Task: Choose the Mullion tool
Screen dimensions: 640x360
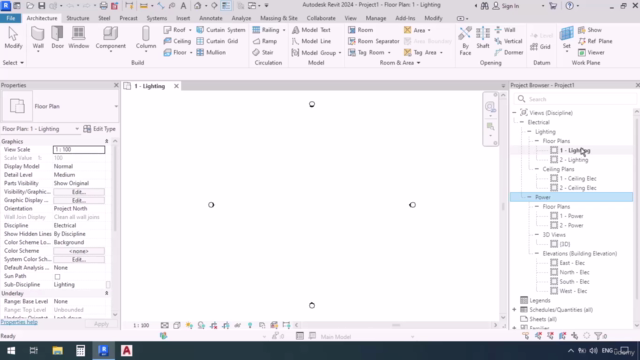Action: [211, 52]
